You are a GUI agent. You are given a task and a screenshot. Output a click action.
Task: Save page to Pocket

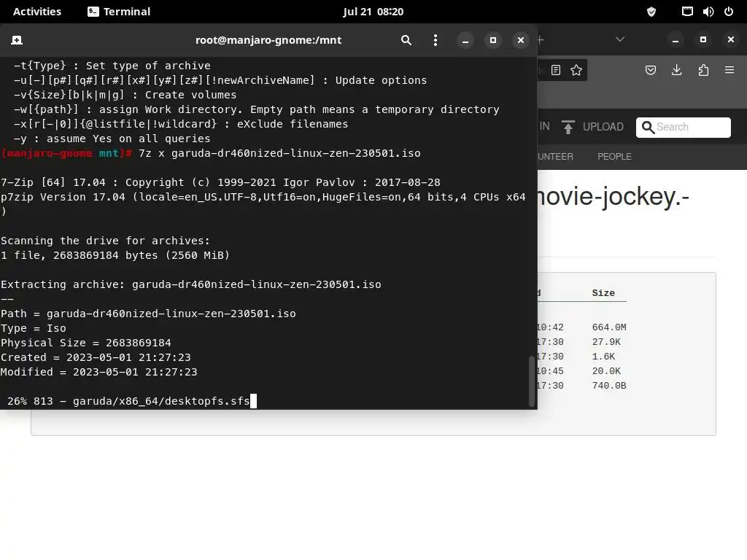point(650,70)
